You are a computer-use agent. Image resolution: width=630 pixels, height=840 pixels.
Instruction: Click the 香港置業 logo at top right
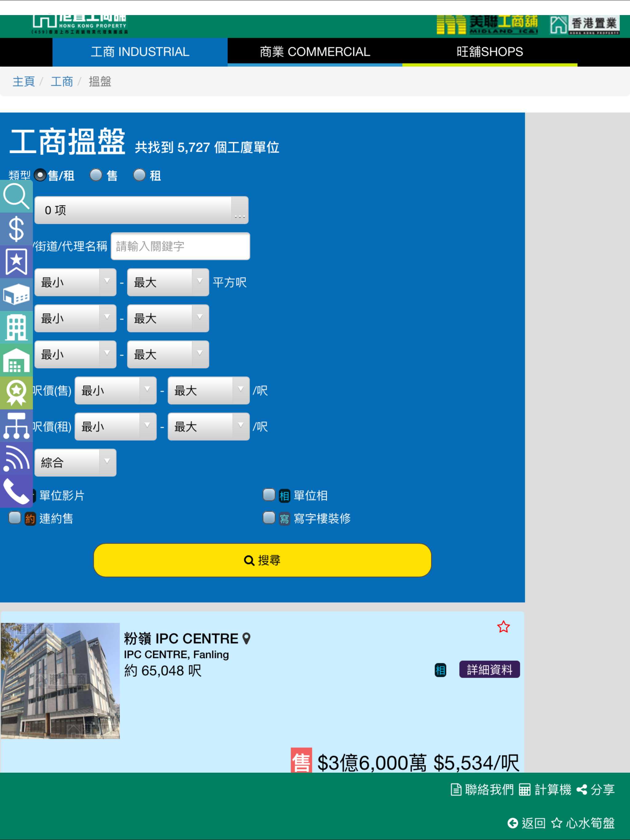tap(585, 25)
